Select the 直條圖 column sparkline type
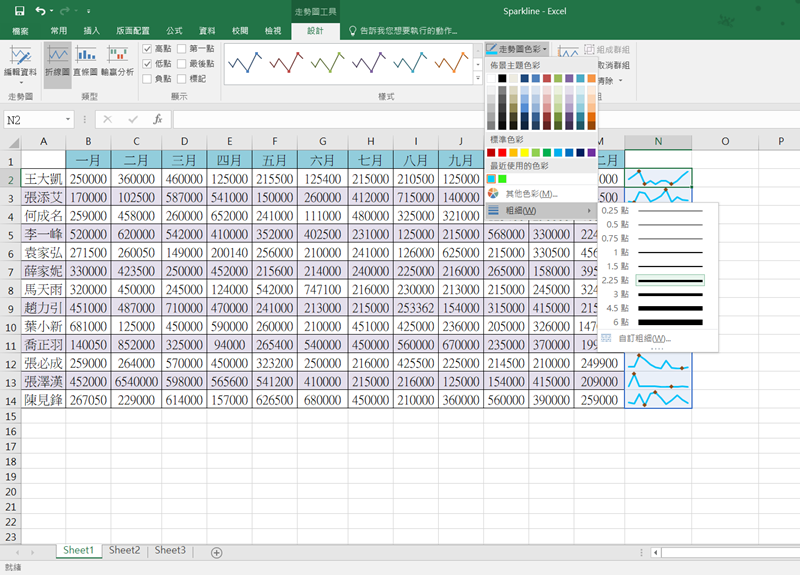The height and width of the screenshot is (575, 800). pos(86,60)
